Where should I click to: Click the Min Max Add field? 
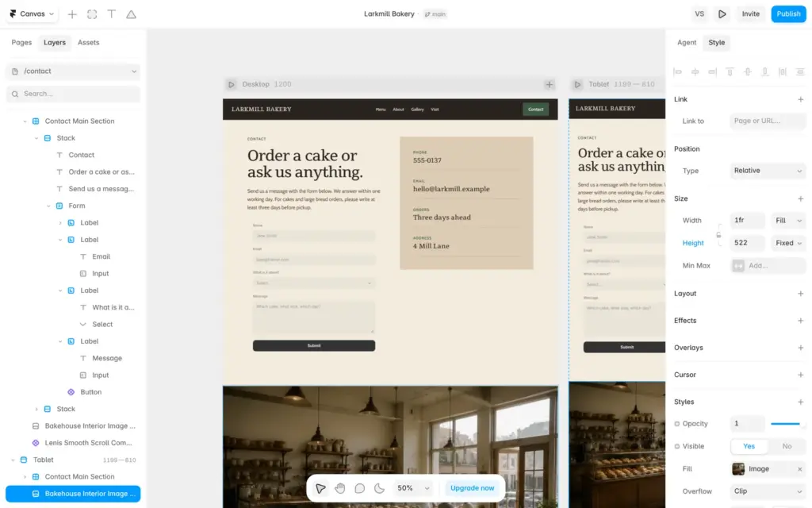coord(768,266)
